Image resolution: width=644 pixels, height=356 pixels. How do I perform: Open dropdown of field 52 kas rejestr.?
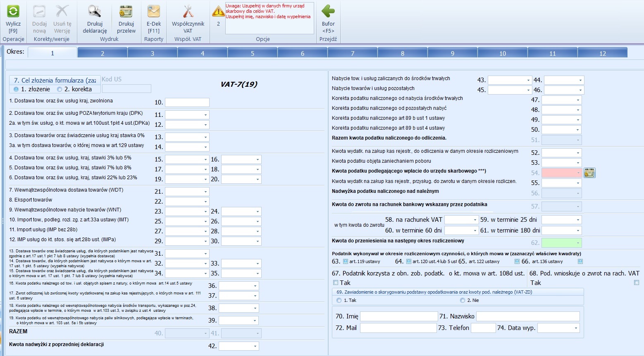578,153
